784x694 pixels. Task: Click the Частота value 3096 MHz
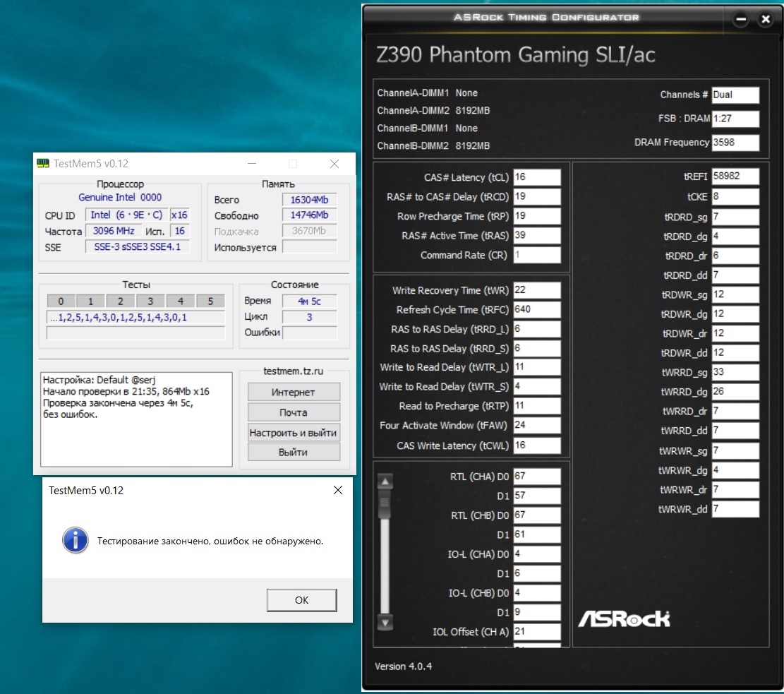pyautogui.click(x=114, y=231)
